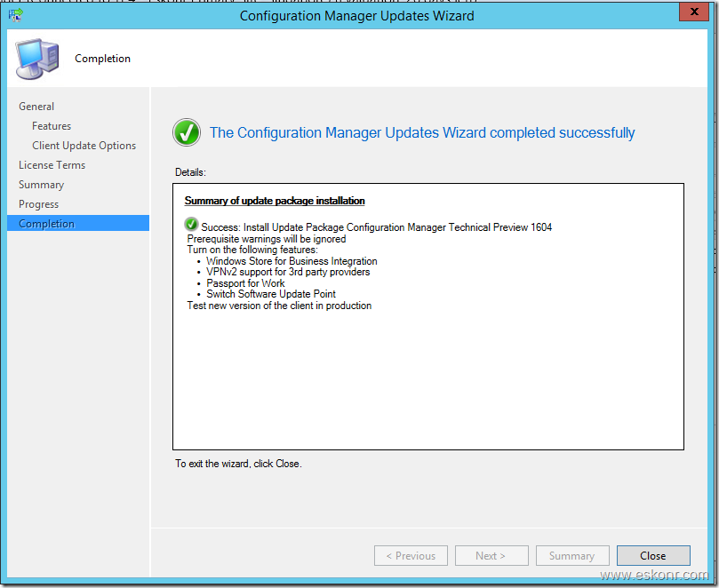Click the Windows Store for Business Integration line
719x588 pixels.
(292, 261)
